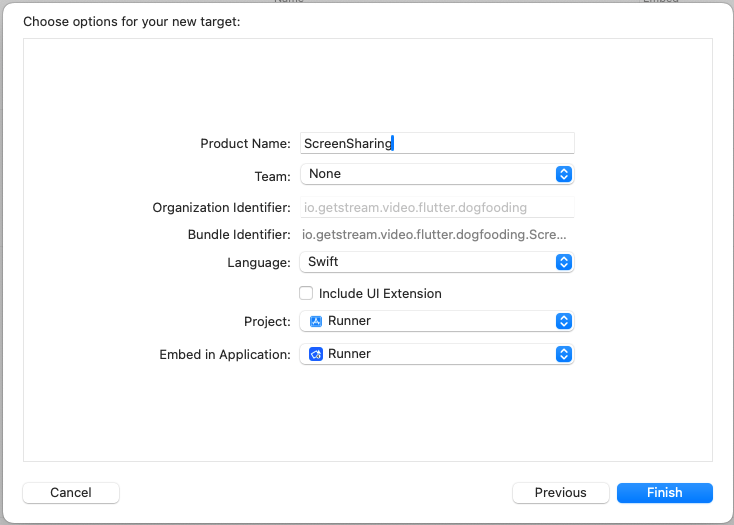Click the truncated Bundle Identifier value text
This screenshot has width=734, height=525.
434,234
